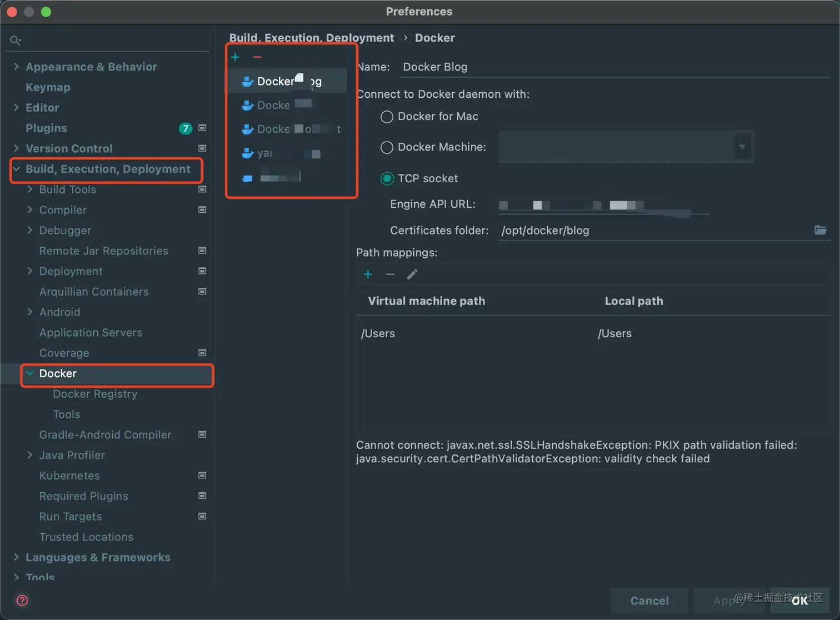This screenshot has width=840, height=620.
Task: Select the TCP socket radio option
Action: (387, 178)
